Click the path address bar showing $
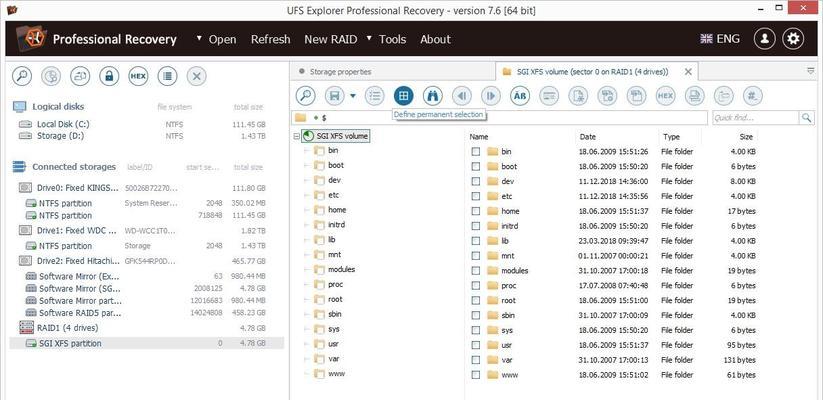The height and width of the screenshot is (400, 823). tap(499, 118)
